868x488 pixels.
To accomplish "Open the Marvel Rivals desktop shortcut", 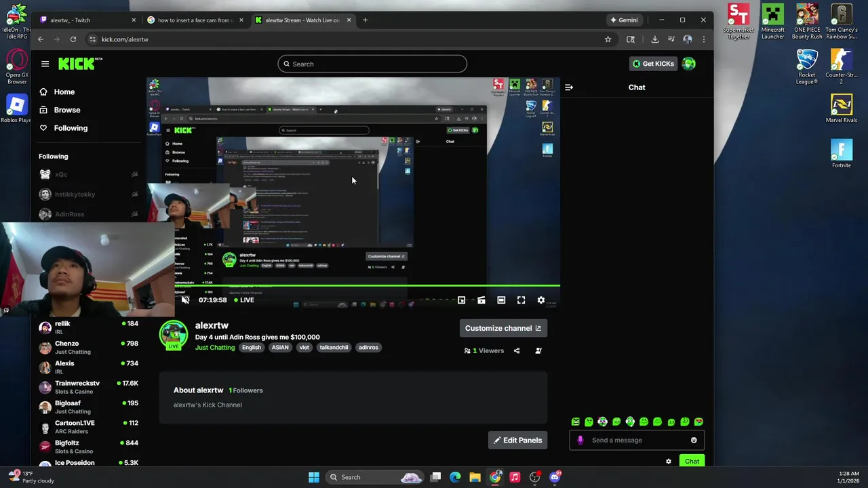I will click(x=842, y=108).
